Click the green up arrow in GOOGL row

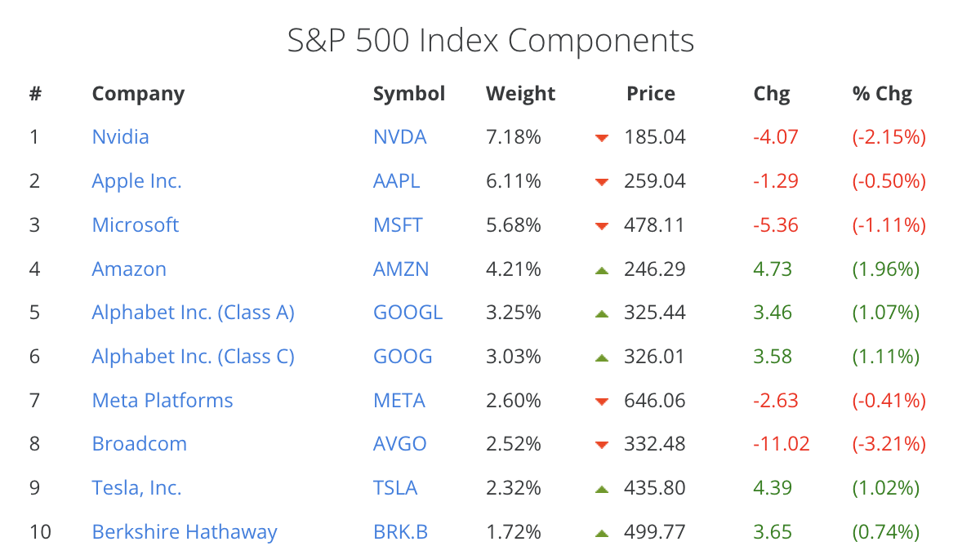pos(602,313)
